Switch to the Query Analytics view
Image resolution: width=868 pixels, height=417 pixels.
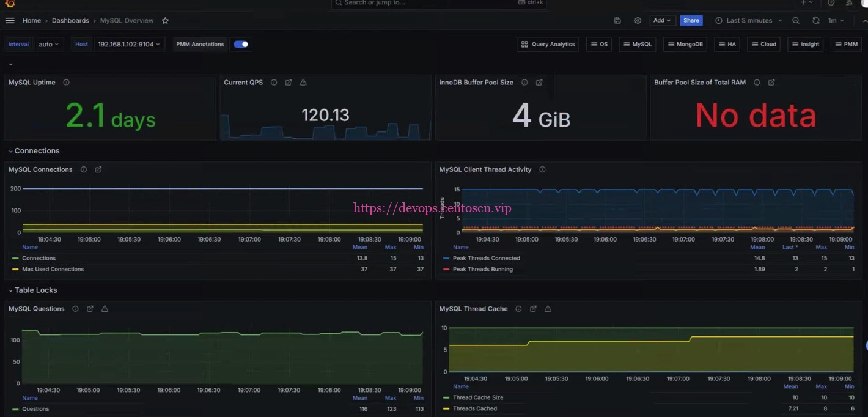(x=548, y=44)
